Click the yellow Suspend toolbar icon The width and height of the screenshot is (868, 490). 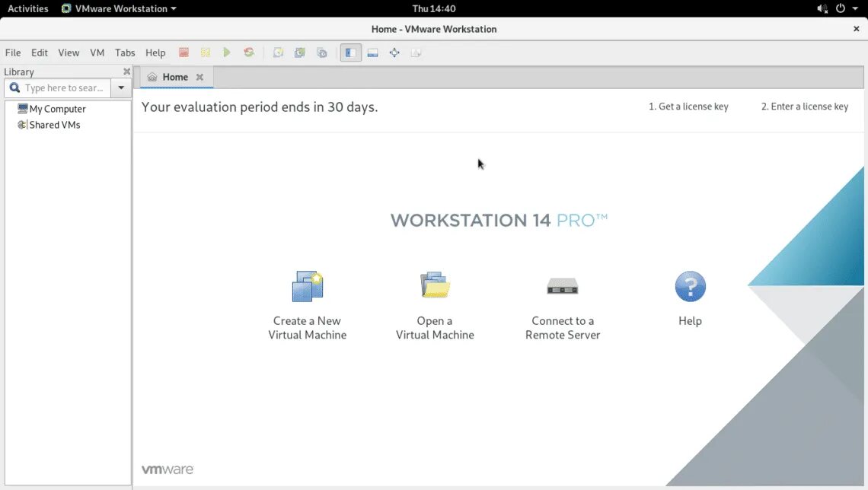[x=206, y=52]
